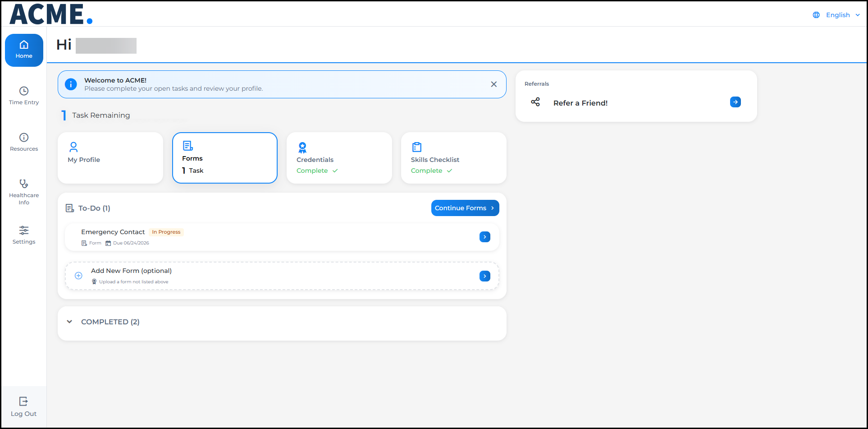This screenshot has width=868, height=429.
Task: Click the globe language icon
Action: click(x=816, y=15)
